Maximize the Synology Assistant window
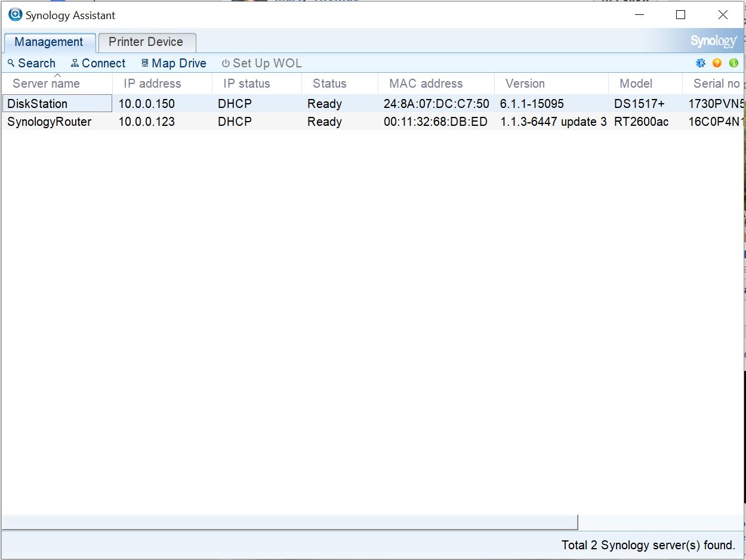Image resolution: width=746 pixels, height=560 pixels. [x=680, y=15]
